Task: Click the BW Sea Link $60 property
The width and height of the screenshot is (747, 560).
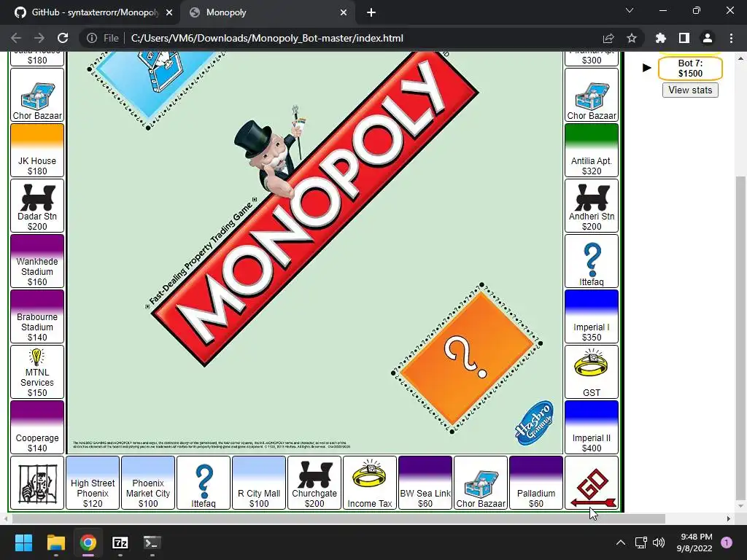Action: pyautogui.click(x=425, y=483)
